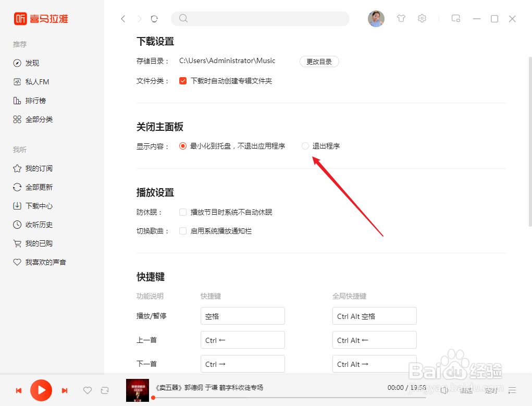
Task: Open 下载中心 from the sidebar
Action: (32, 205)
